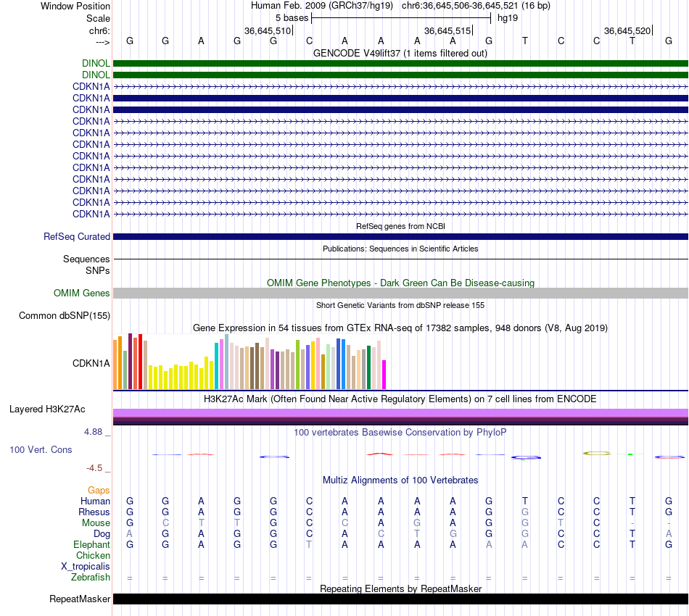Click the -4.5 lower PhyloP scale value

[94, 468]
